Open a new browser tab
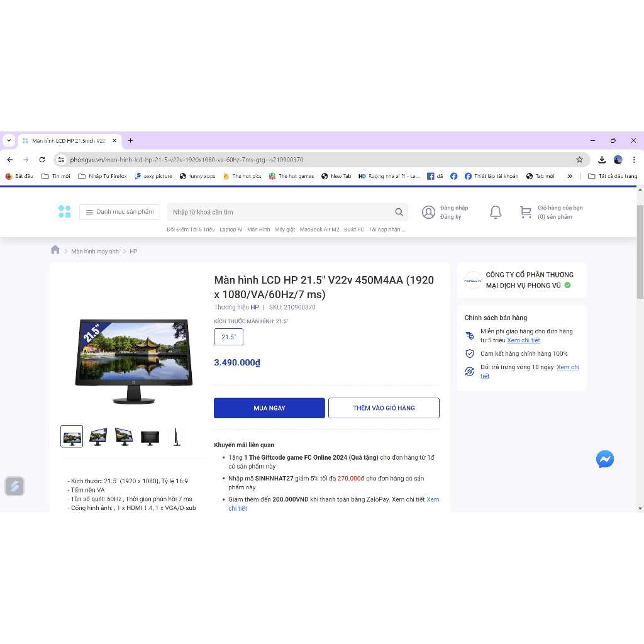This screenshot has height=644, width=644. point(131,141)
